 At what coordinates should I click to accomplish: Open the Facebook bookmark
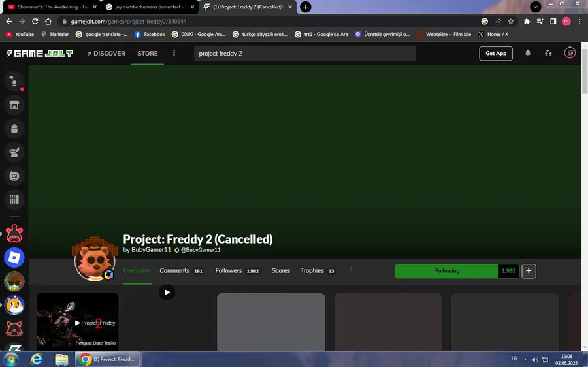click(x=150, y=34)
